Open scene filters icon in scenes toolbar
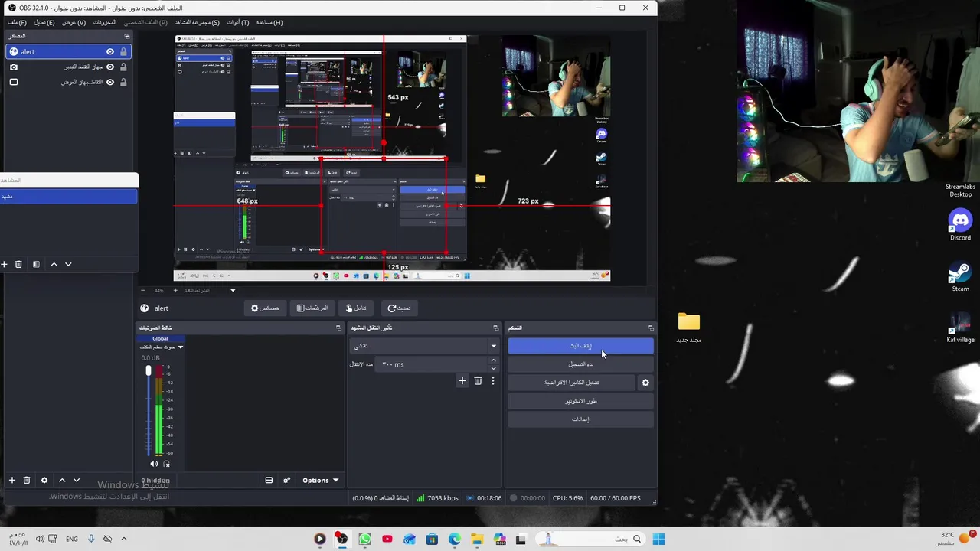The image size is (980, 551). pyautogui.click(x=36, y=264)
